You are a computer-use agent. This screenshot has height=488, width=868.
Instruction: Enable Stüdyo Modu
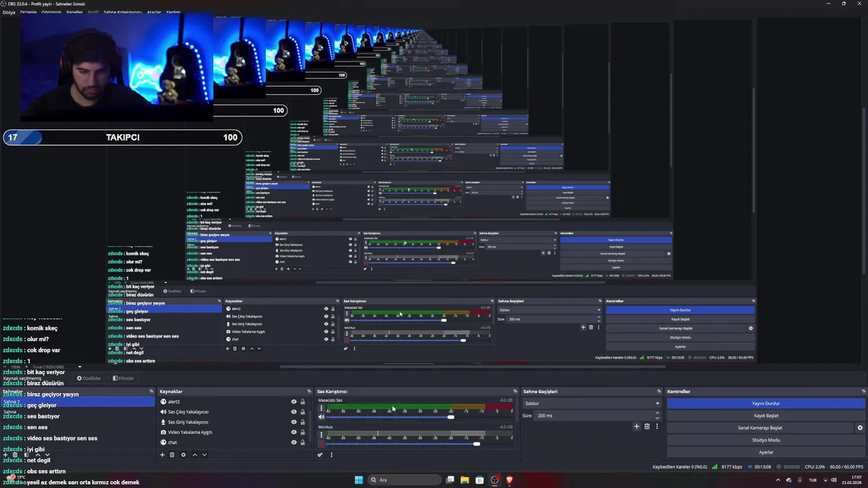(x=766, y=440)
